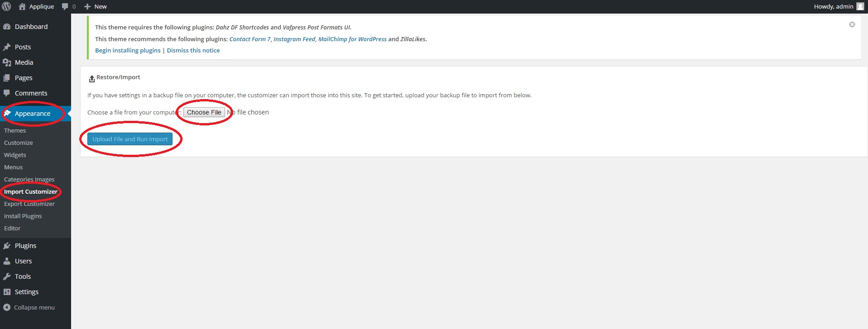Open the Export Customizer submenu item

coord(29,204)
